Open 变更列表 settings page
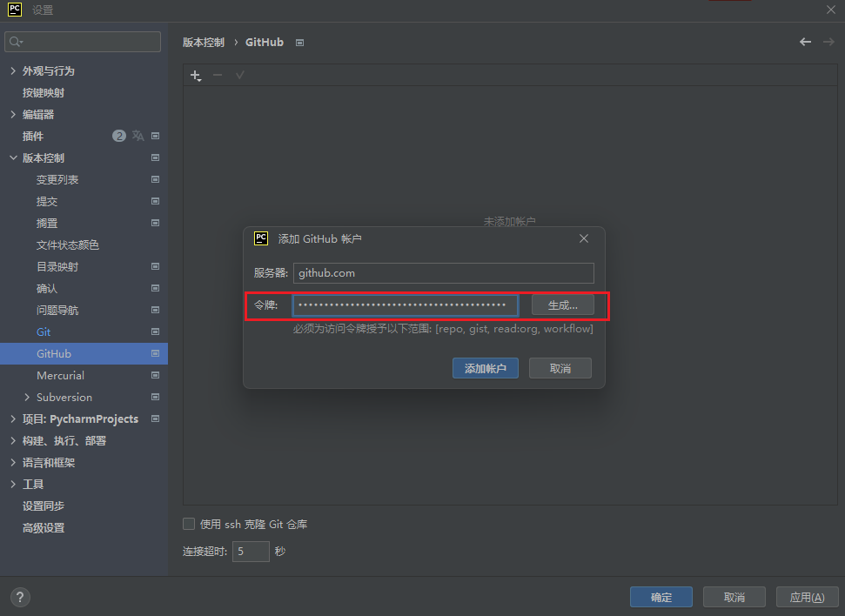 [57, 179]
